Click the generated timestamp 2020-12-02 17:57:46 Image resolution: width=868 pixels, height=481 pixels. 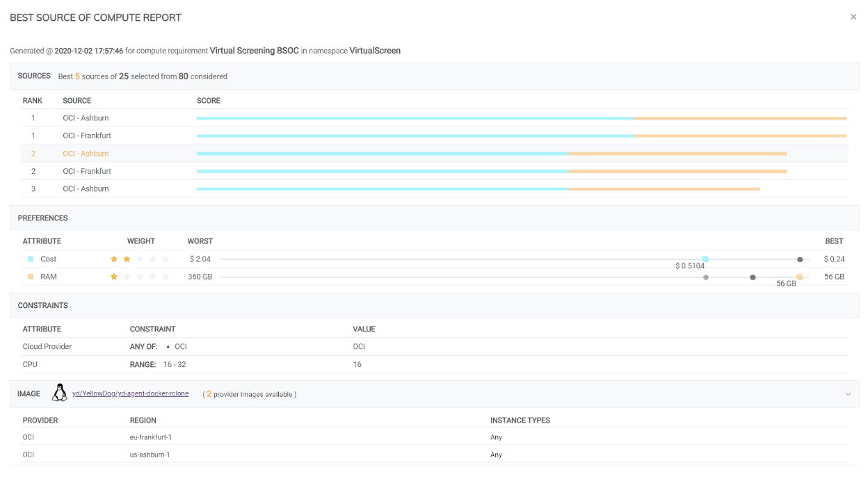tap(89, 51)
